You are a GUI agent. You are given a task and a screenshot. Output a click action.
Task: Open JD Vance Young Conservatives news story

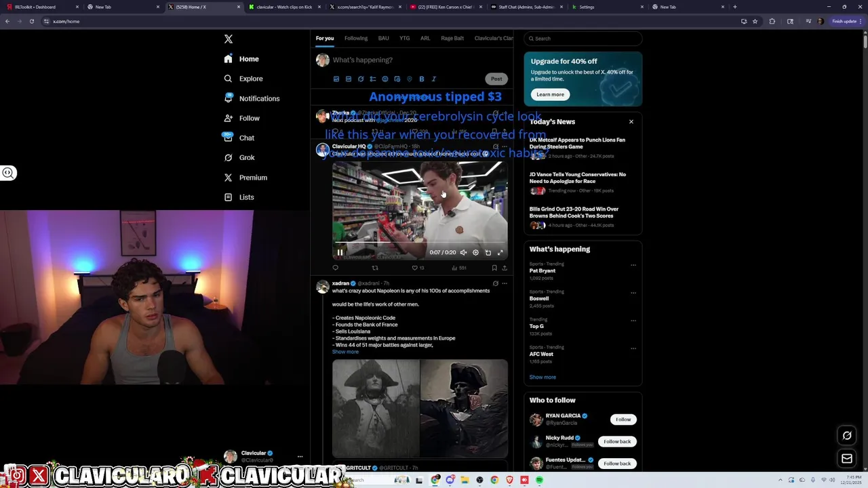click(583, 182)
